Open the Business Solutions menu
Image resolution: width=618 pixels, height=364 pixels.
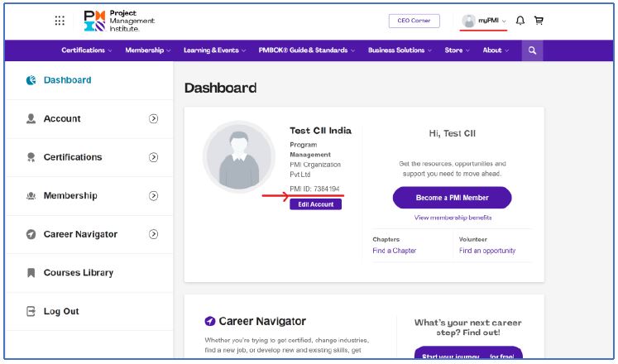[x=400, y=50]
